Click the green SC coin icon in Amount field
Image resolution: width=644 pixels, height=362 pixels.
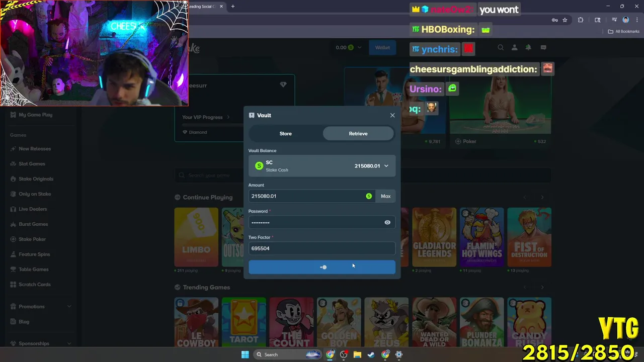tap(369, 196)
